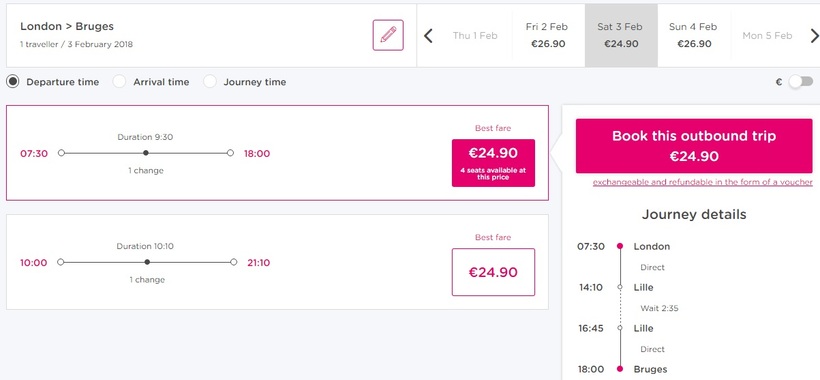This screenshot has width=820, height=380.
Task: Book this outbound trip for €24.90
Action: 694,146
